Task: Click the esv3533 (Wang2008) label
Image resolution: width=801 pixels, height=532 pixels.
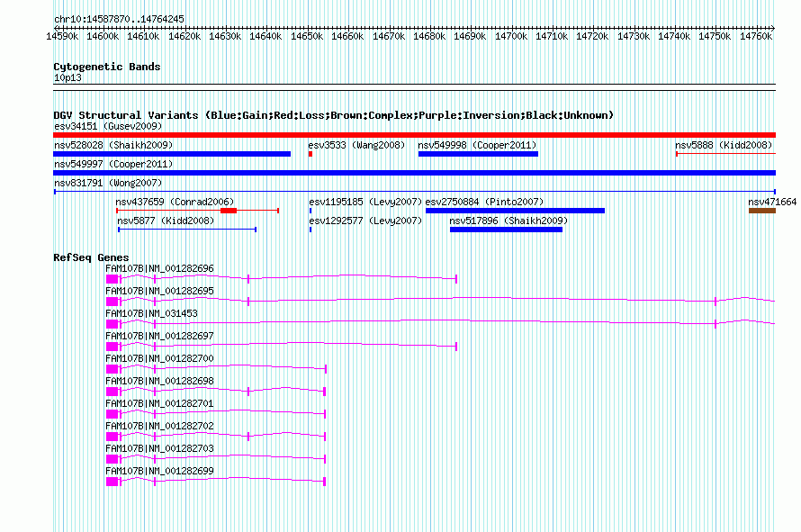Action: pyautogui.click(x=356, y=145)
